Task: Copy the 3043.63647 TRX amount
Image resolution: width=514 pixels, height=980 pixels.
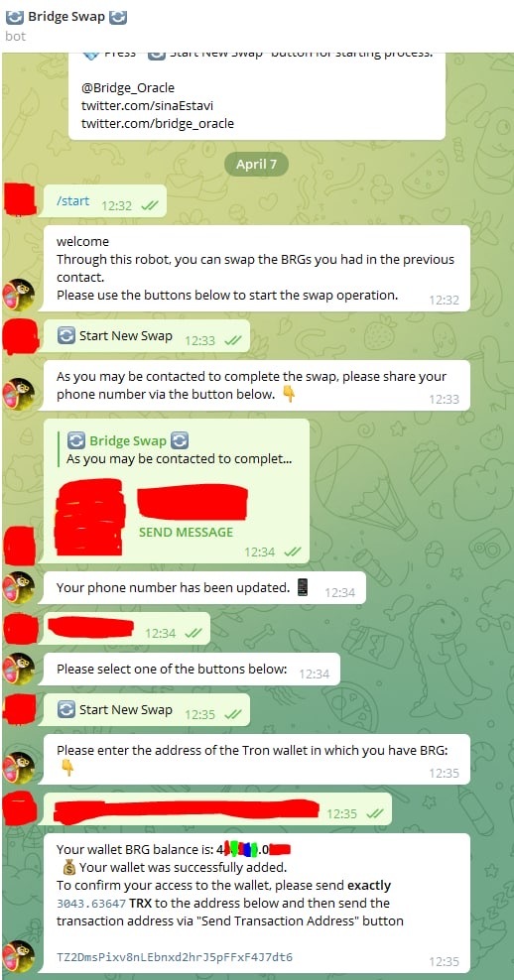Action: click(x=92, y=904)
